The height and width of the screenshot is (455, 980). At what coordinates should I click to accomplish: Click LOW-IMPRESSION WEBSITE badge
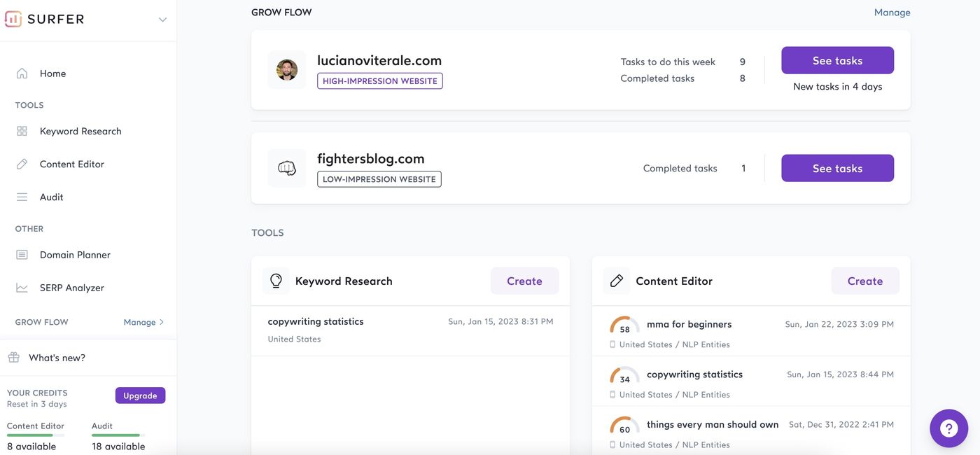[x=379, y=179]
